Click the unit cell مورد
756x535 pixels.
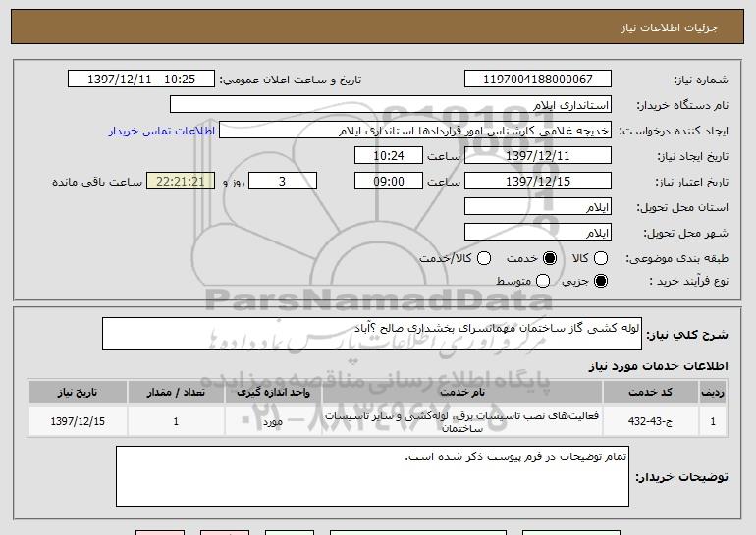(273, 421)
